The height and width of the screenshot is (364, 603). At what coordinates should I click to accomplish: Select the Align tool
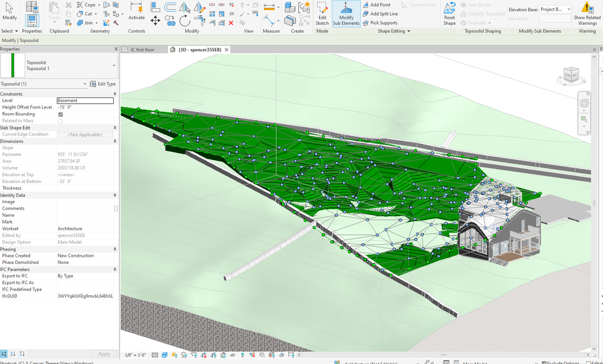[x=156, y=7]
